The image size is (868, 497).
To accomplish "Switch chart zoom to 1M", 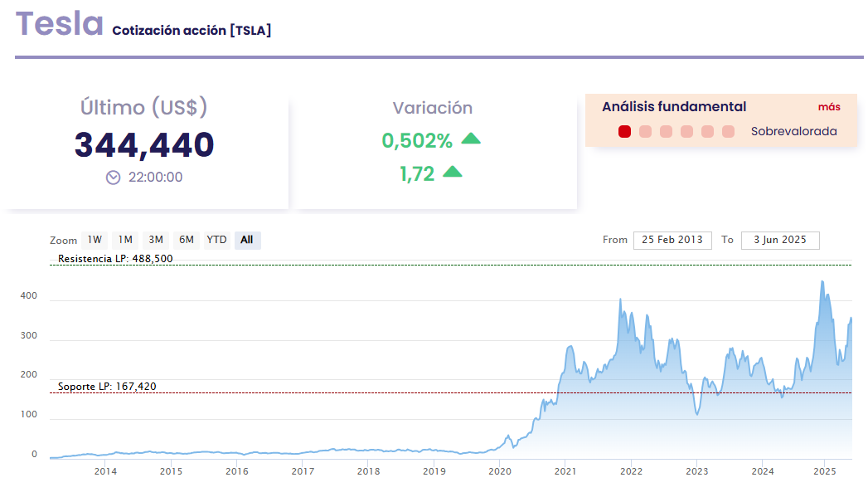I will pos(124,240).
